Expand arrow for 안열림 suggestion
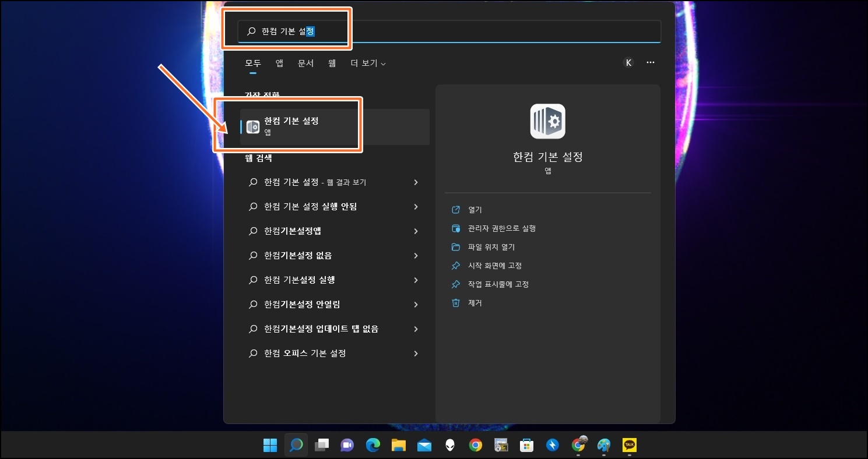This screenshot has height=459, width=868. pyautogui.click(x=416, y=305)
